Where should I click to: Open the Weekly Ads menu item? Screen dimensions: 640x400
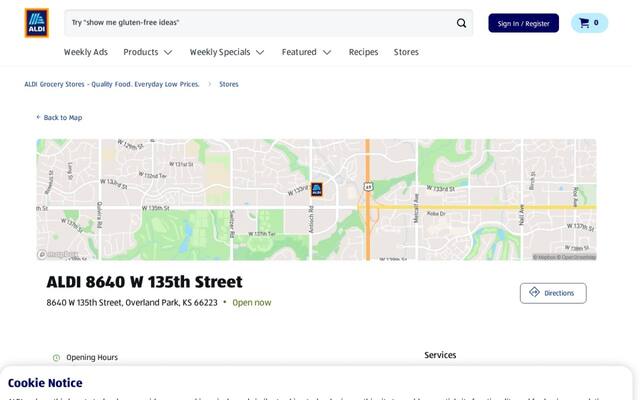(x=86, y=52)
